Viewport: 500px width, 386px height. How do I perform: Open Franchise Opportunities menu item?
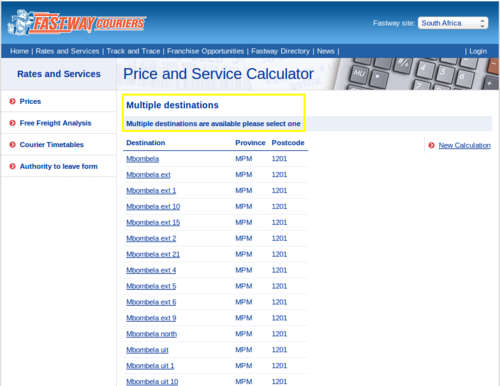point(205,51)
